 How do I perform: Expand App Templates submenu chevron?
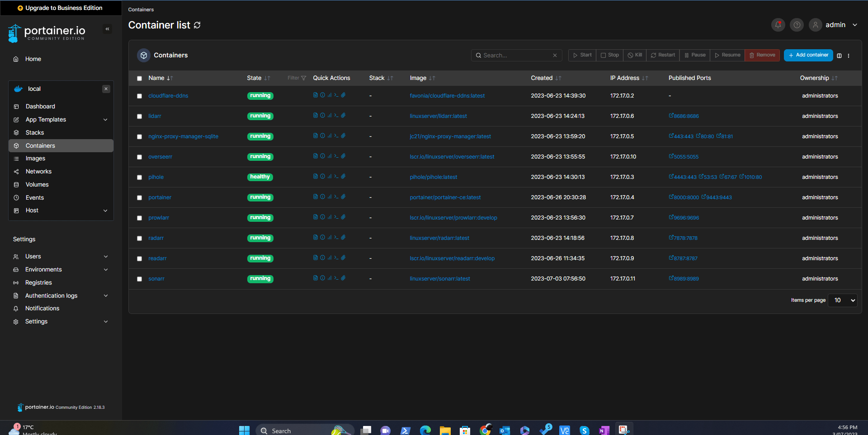tap(105, 120)
